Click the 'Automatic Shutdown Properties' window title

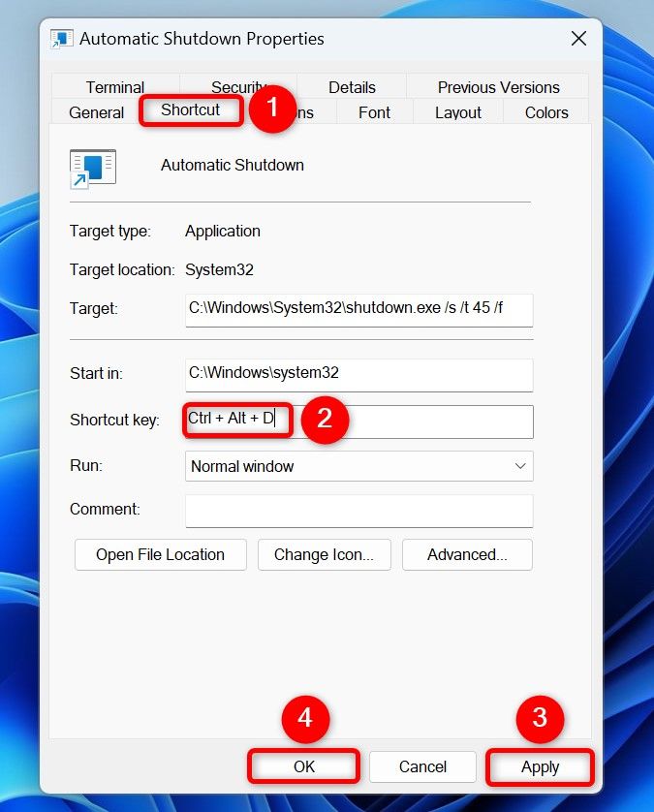[x=202, y=39]
